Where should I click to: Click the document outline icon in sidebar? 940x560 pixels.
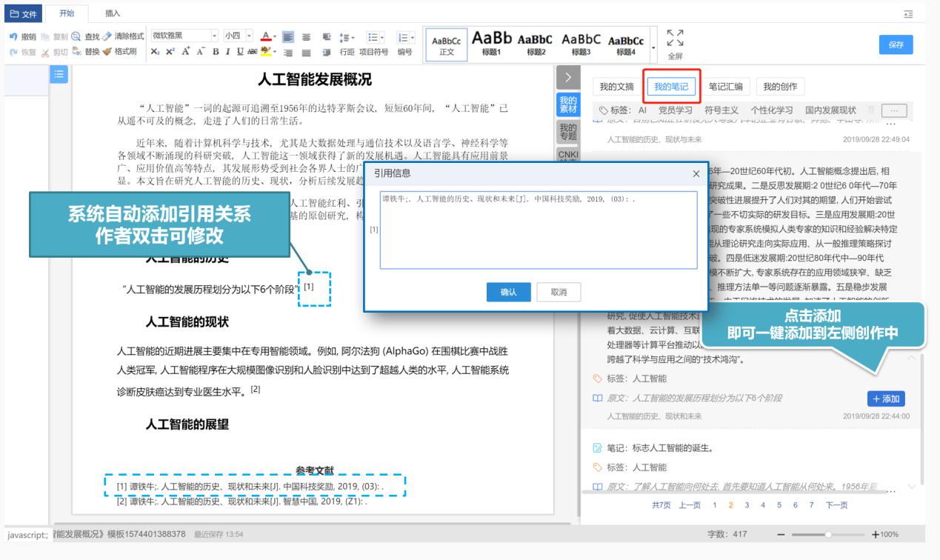tap(59, 74)
